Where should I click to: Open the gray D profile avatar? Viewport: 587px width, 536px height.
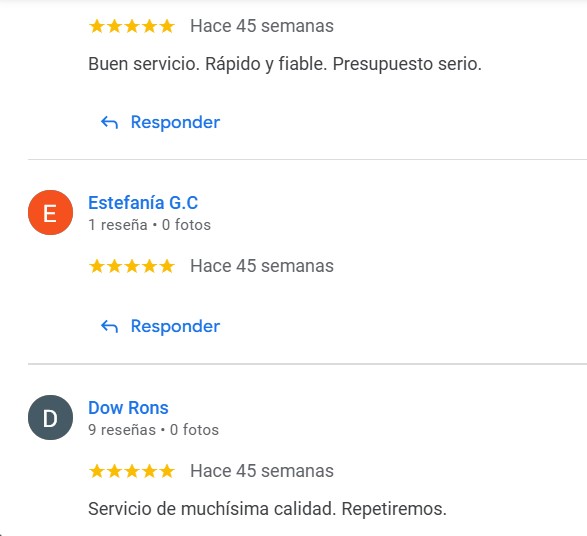click(51, 417)
